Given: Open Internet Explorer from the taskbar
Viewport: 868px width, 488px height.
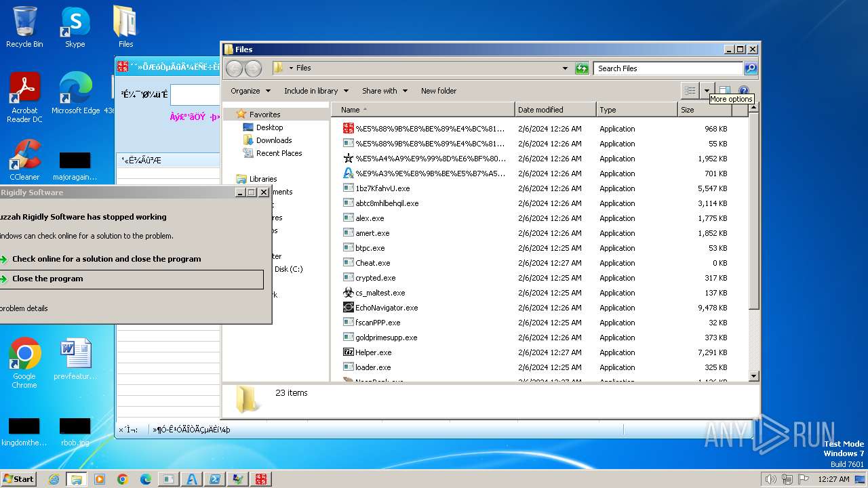Looking at the screenshot, I should pyautogui.click(x=54, y=479).
